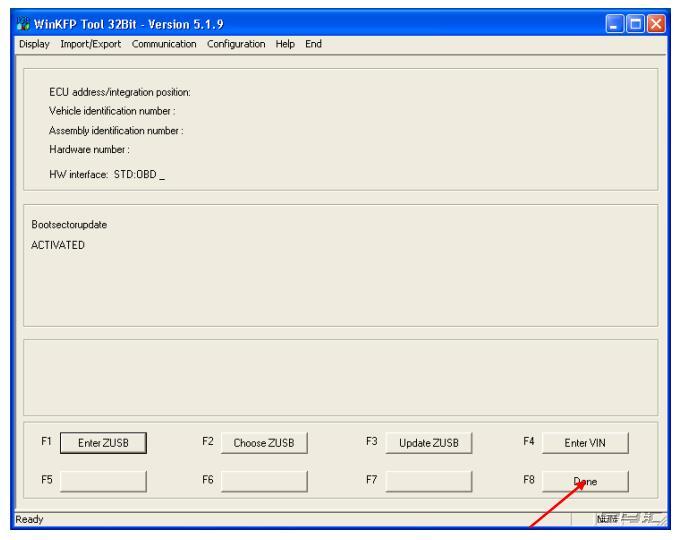Click the blank F5 button
The width and height of the screenshot is (677, 540).
click(103, 481)
